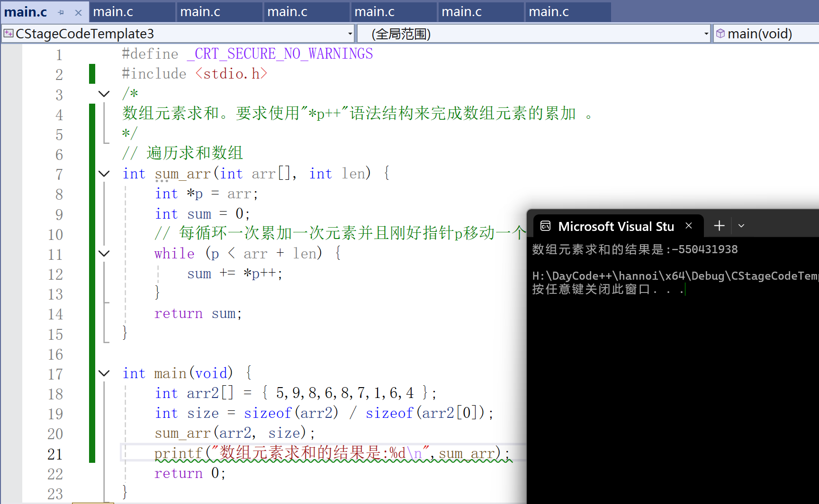
Task: Switch to the second main.c tab
Action: click(x=132, y=12)
